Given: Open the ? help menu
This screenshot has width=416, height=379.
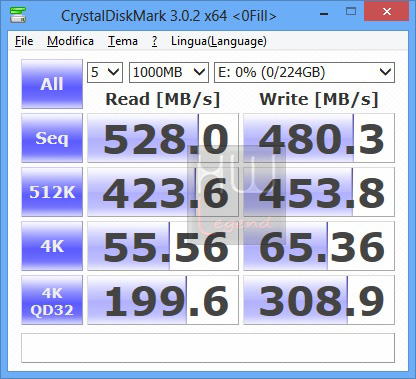Looking at the screenshot, I should tap(154, 41).
